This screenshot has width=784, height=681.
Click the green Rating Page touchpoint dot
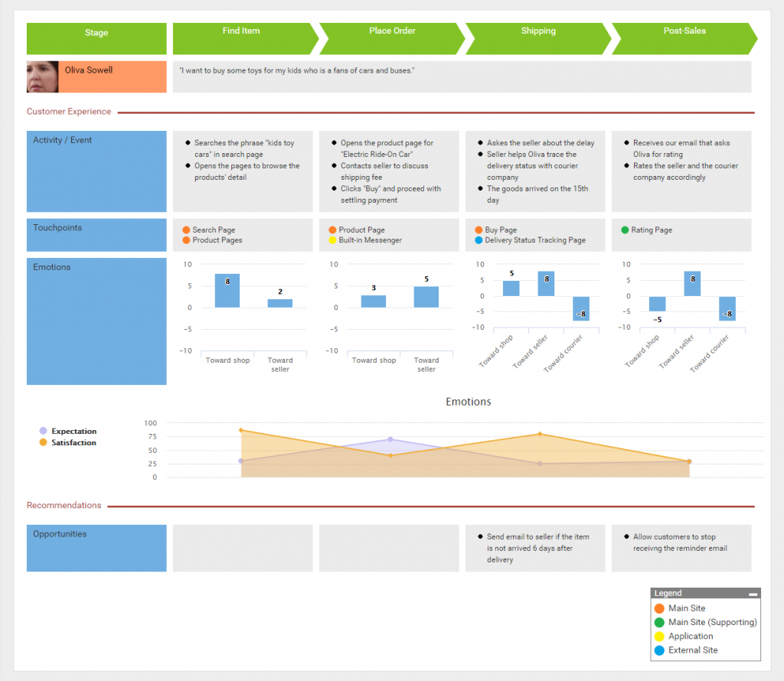[x=625, y=230]
